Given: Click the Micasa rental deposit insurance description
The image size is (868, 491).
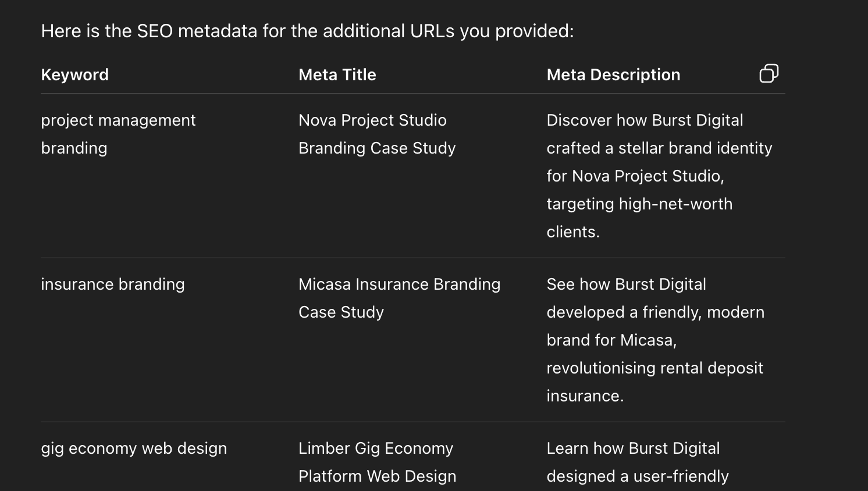Looking at the screenshot, I should pyautogui.click(x=655, y=340).
